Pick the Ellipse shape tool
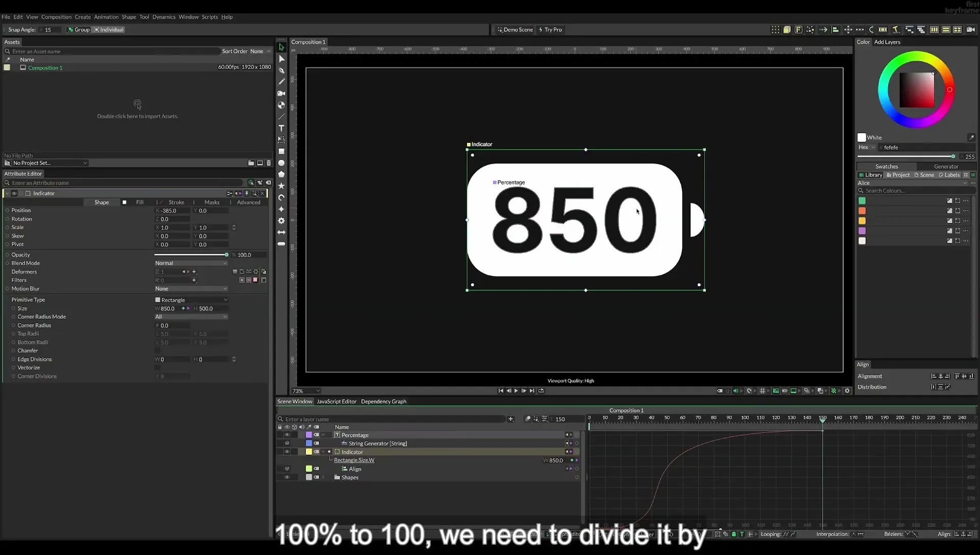This screenshot has width=980, height=555. coord(281,163)
